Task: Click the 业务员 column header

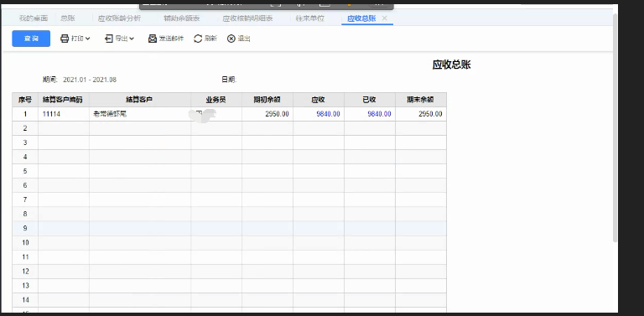Action: pyautogui.click(x=216, y=100)
